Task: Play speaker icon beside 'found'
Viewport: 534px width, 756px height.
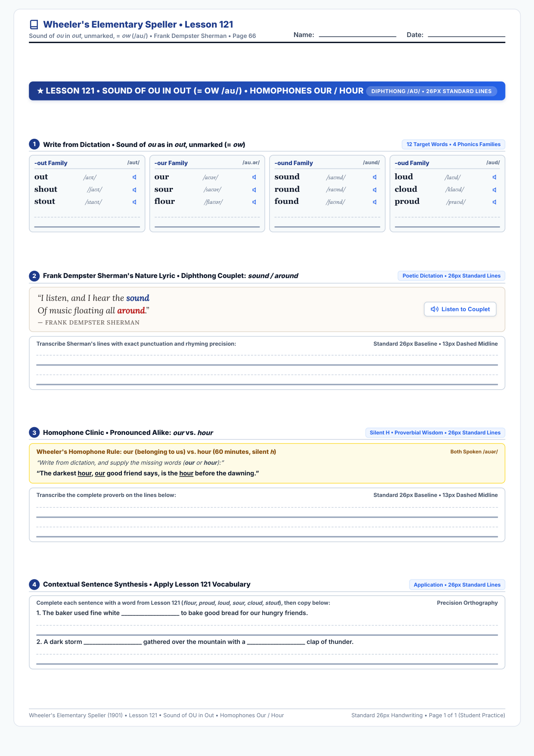Action: [x=375, y=202]
